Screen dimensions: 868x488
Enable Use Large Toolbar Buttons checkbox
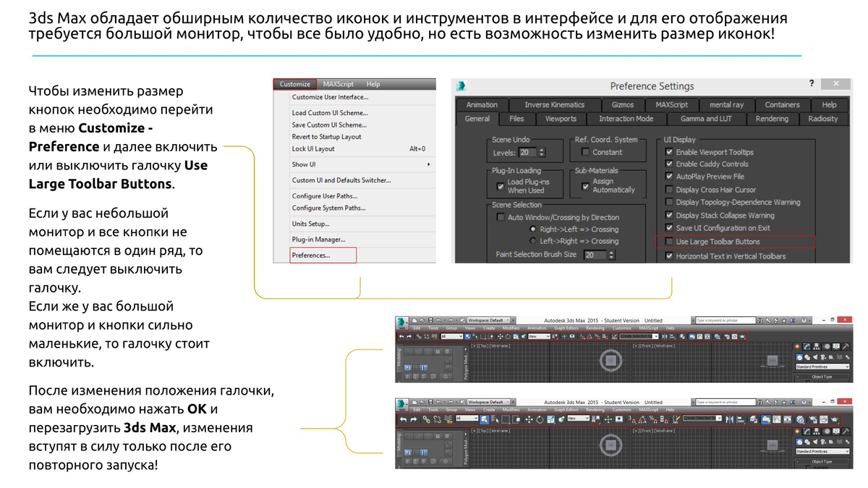[x=668, y=241]
